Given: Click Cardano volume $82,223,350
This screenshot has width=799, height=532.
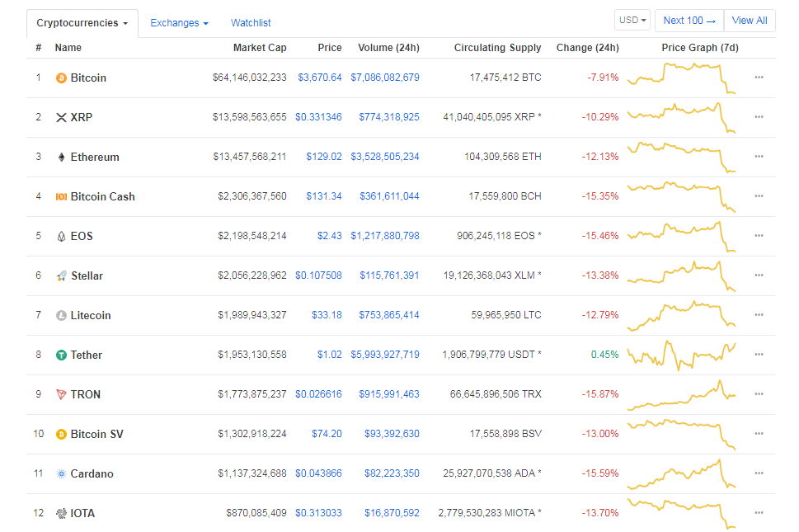Looking at the screenshot, I should (392, 473).
